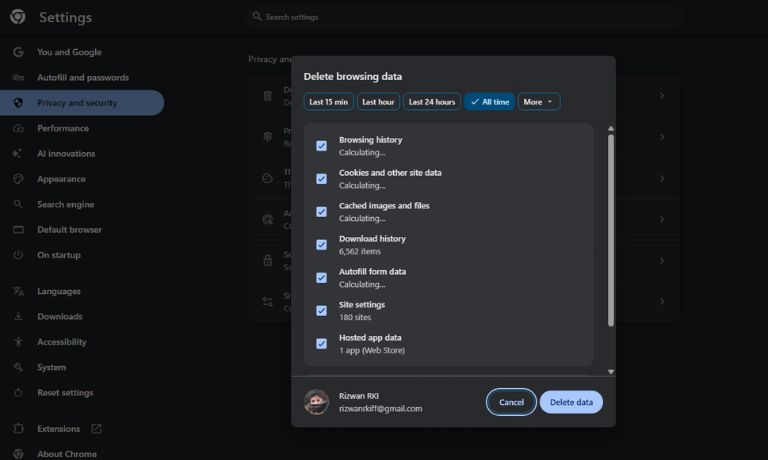Screen dimensions: 768x460
Task: Click the Privacy shield icon in sidebar
Action: (18, 103)
